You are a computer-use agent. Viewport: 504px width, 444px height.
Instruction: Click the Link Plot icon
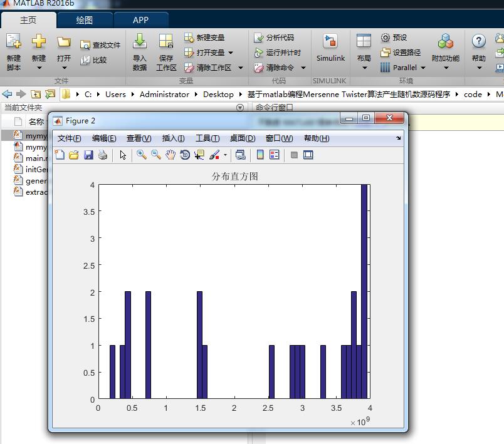241,155
